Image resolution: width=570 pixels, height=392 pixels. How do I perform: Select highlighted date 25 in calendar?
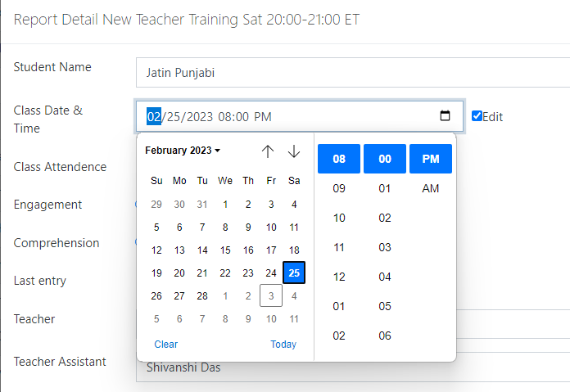click(x=294, y=273)
